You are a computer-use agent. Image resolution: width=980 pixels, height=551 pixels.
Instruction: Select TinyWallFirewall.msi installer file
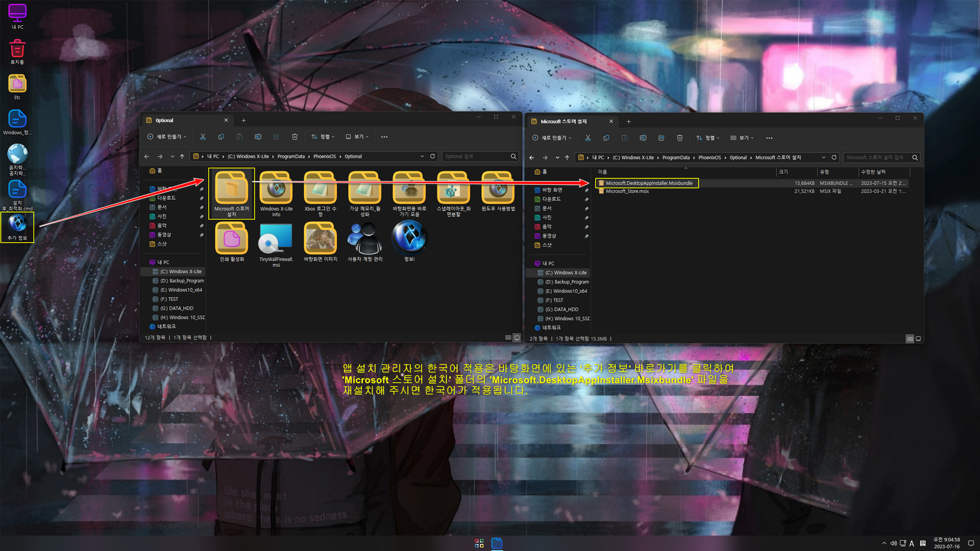(276, 245)
